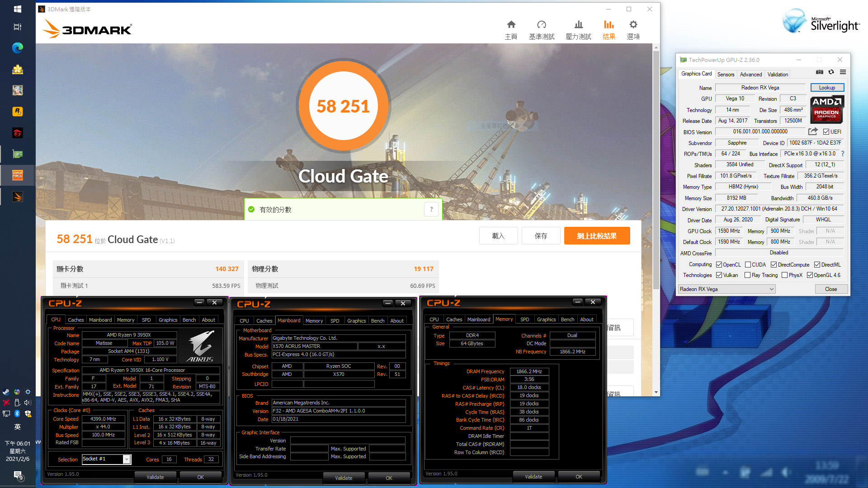Open the SPD tab in middle CPU-Z
Viewport: 868px width, 488px height.
[335, 321]
